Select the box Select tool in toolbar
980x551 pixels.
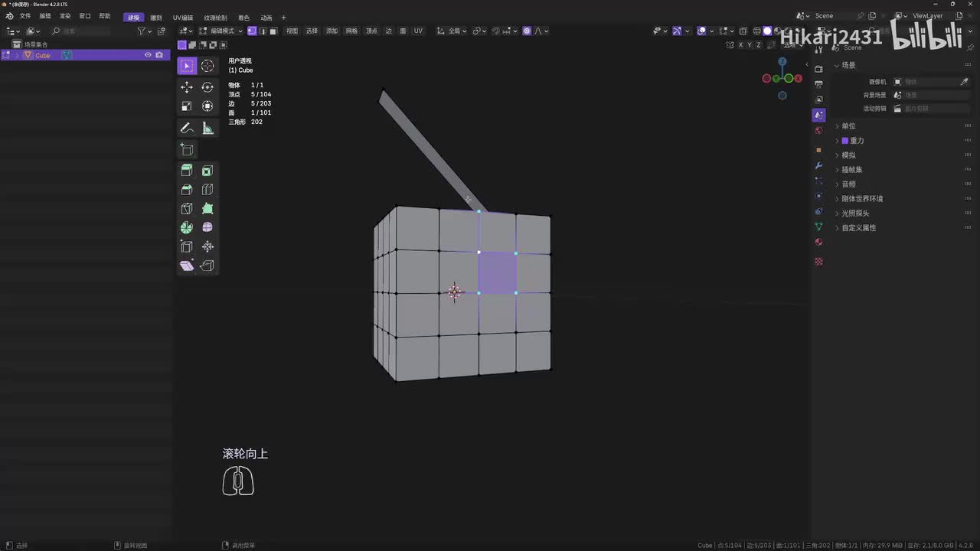click(187, 66)
